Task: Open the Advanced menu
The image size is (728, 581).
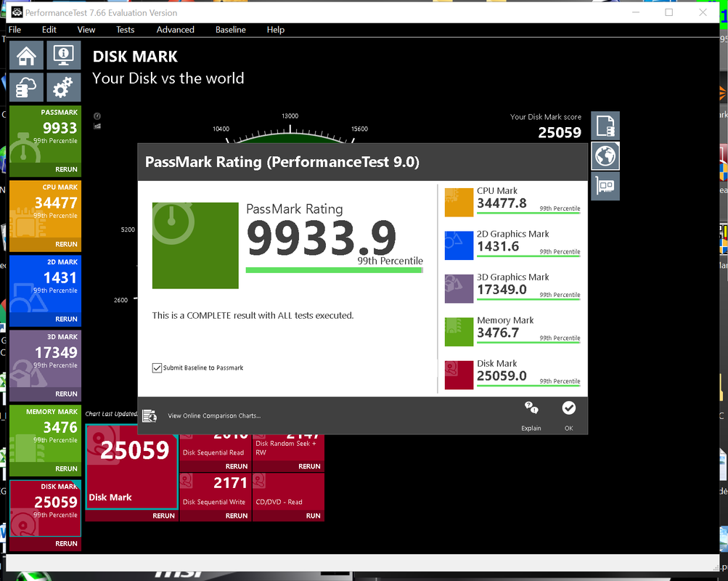Action: click(x=176, y=30)
